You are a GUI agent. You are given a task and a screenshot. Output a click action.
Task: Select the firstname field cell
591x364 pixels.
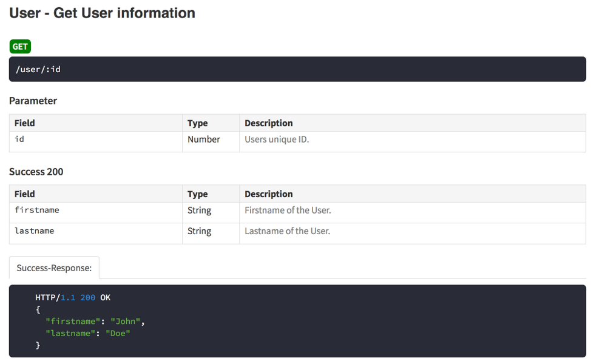(37, 210)
